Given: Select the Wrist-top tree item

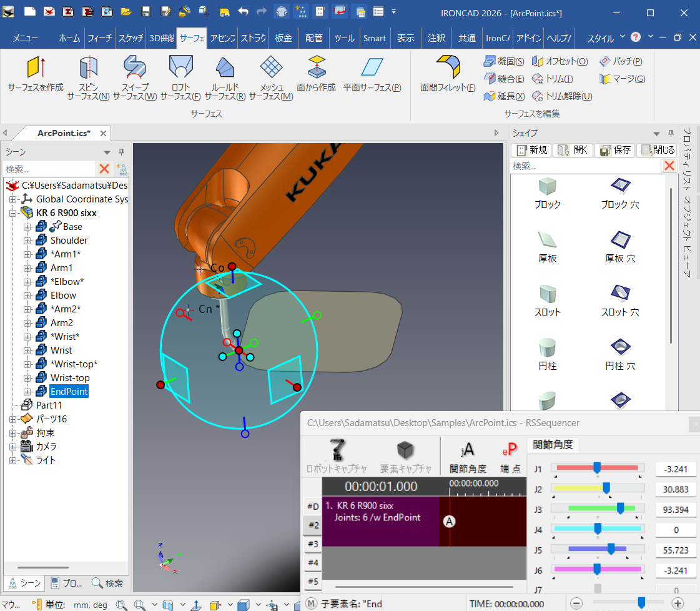Looking at the screenshot, I should point(70,378).
